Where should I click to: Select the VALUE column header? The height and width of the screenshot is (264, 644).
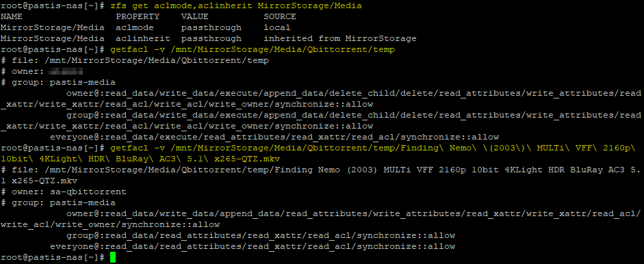pyautogui.click(x=194, y=17)
